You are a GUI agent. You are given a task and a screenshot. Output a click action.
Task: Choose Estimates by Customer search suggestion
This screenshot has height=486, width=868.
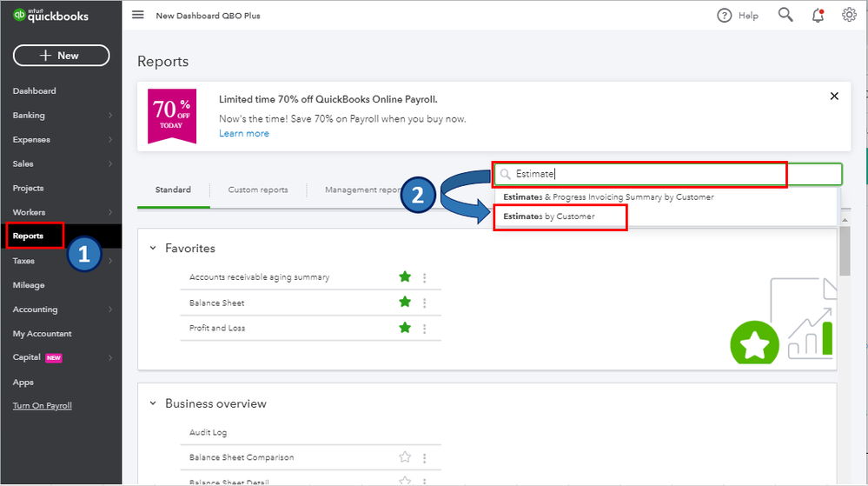(549, 216)
